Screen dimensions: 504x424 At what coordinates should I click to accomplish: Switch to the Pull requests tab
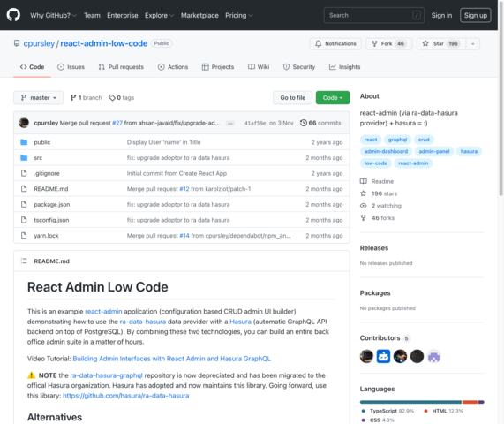[121, 67]
